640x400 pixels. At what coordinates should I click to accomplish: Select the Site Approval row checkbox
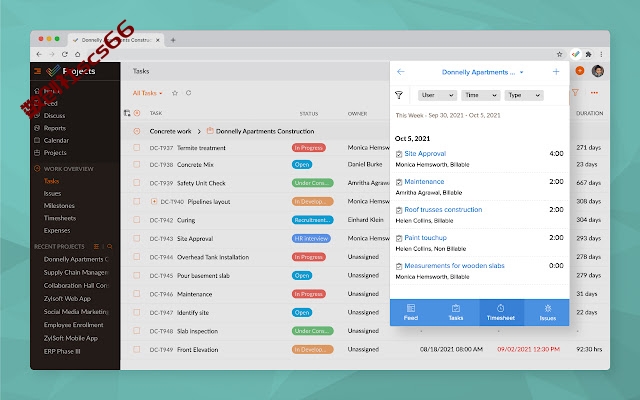coord(137,238)
